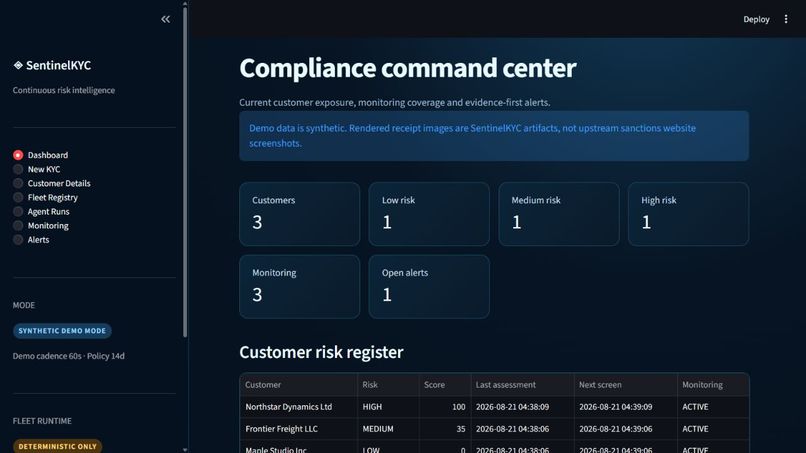Viewport: 806px width, 453px height.
Task: Click the High risk metric card
Action: point(688,214)
